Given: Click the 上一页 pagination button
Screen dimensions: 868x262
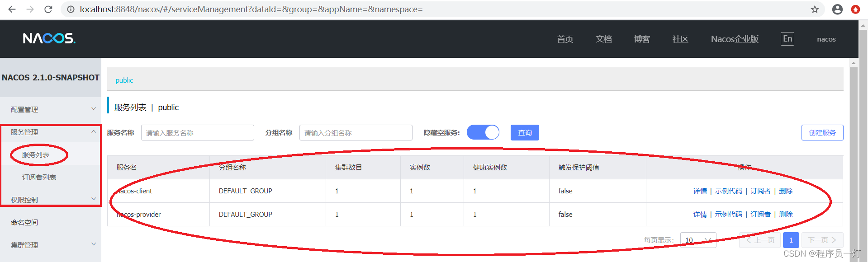Looking at the screenshot, I should pos(760,240).
